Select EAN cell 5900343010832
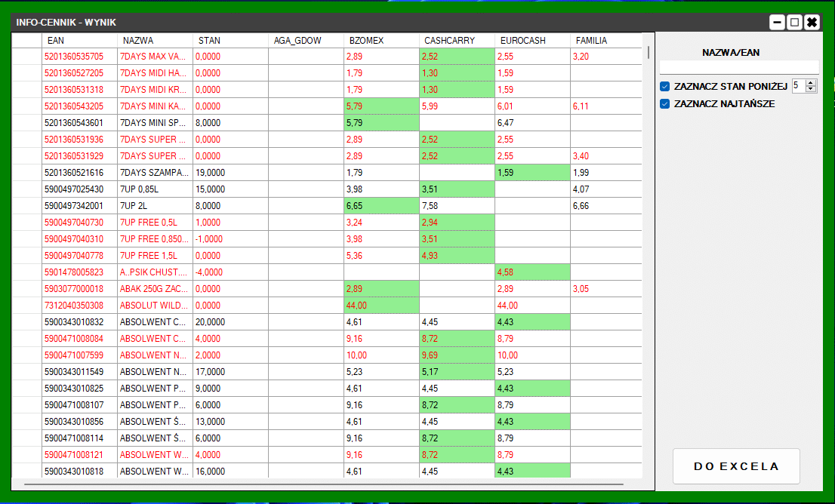835x504 pixels. click(x=79, y=322)
